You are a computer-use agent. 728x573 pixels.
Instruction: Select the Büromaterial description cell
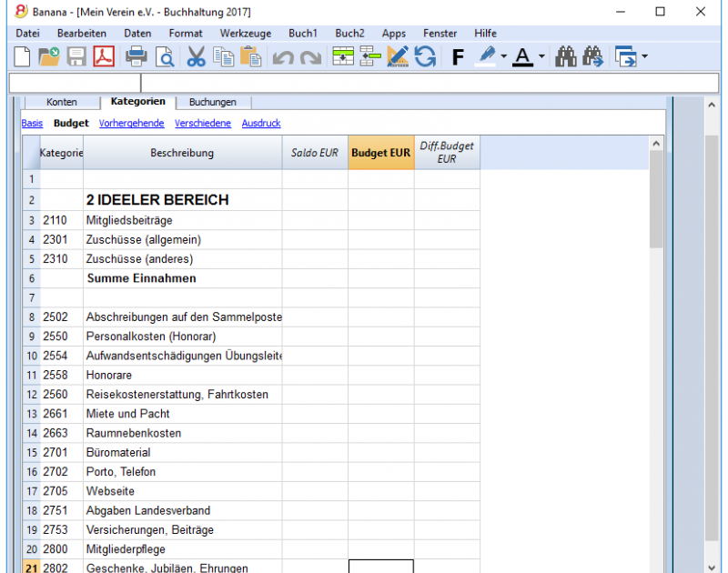pyautogui.click(x=183, y=452)
